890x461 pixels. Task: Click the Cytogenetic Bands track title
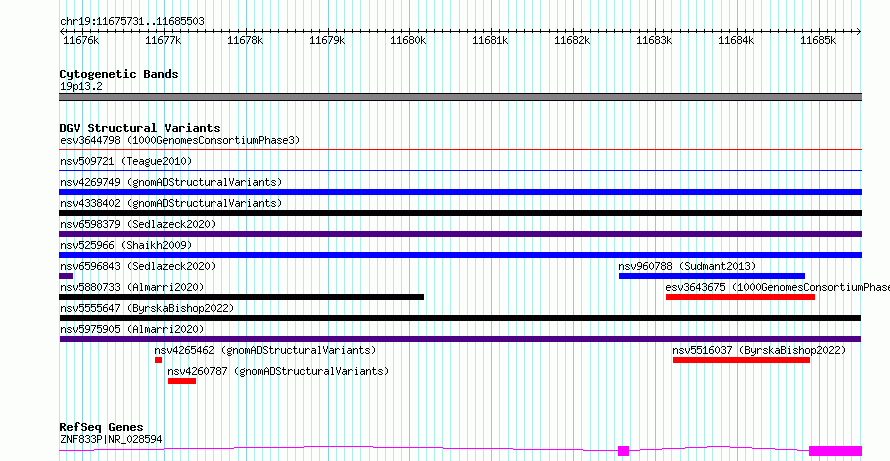pos(119,74)
